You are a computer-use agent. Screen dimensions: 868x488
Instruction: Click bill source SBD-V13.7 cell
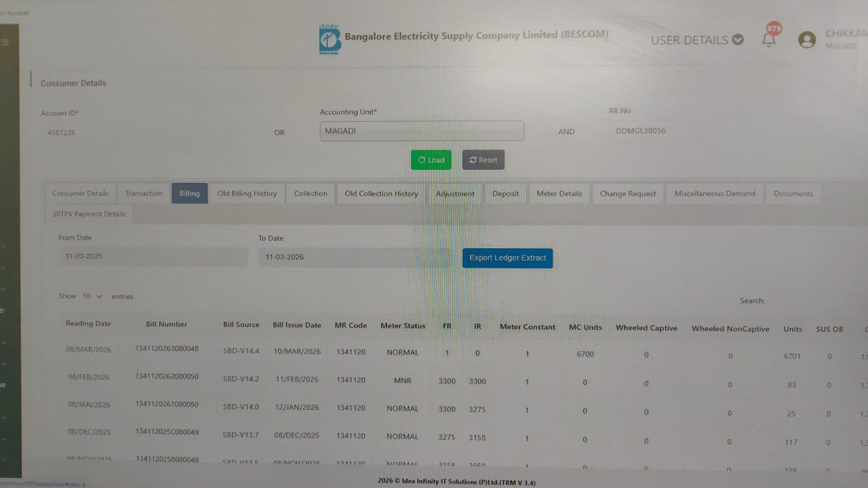coord(240,435)
